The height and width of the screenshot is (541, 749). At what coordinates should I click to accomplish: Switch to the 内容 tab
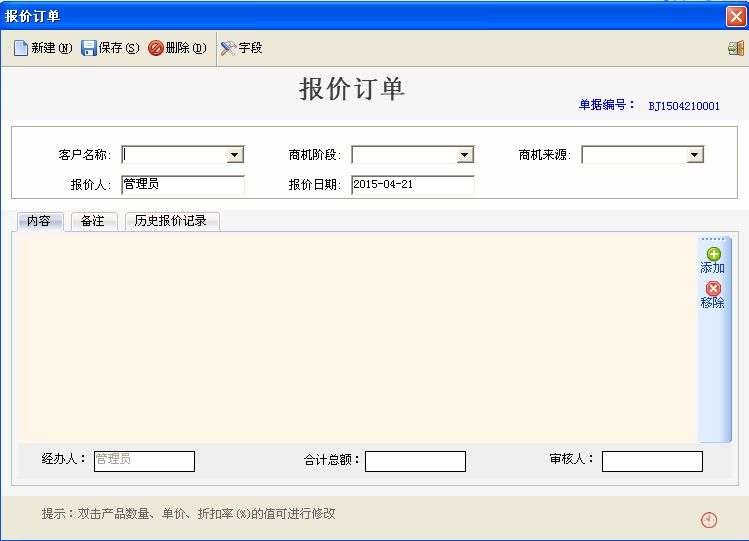click(39, 221)
